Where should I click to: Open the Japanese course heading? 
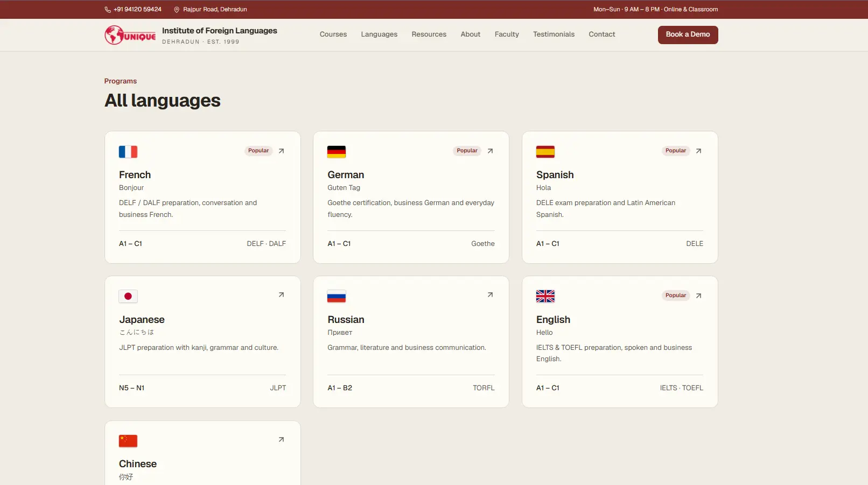click(142, 320)
